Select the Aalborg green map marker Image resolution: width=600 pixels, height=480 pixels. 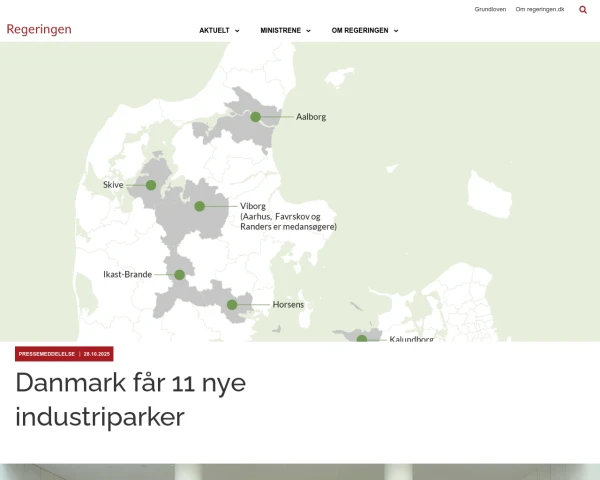[x=255, y=117]
